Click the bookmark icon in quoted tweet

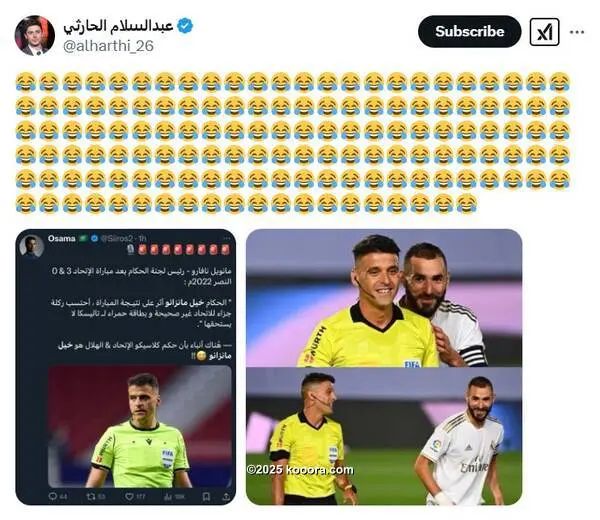206,497
